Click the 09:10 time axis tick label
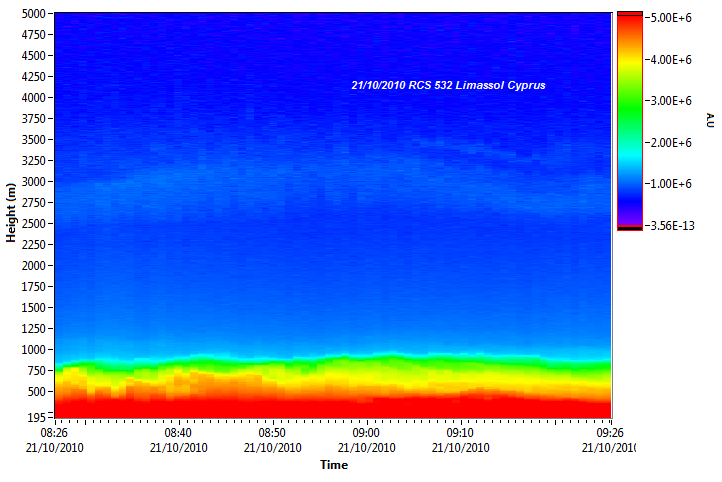 pos(460,434)
